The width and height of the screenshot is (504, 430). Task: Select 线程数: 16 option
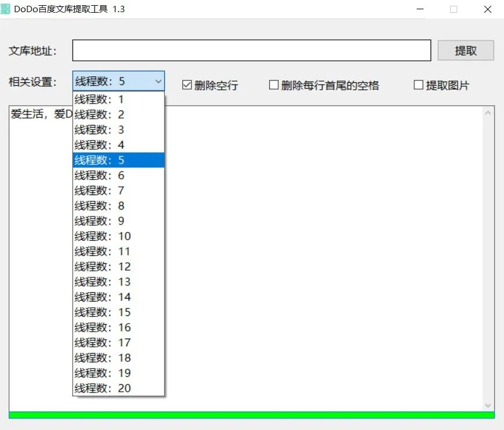(x=118, y=328)
